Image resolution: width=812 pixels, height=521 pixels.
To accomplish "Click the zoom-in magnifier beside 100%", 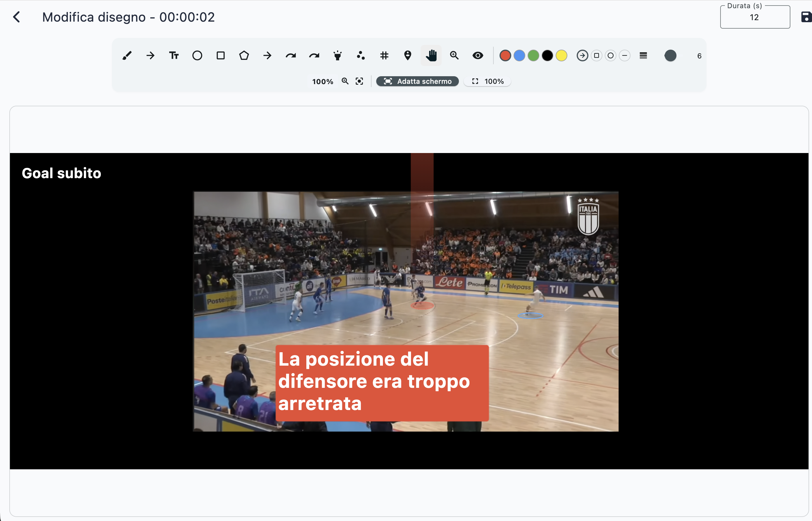I will (x=345, y=81).
